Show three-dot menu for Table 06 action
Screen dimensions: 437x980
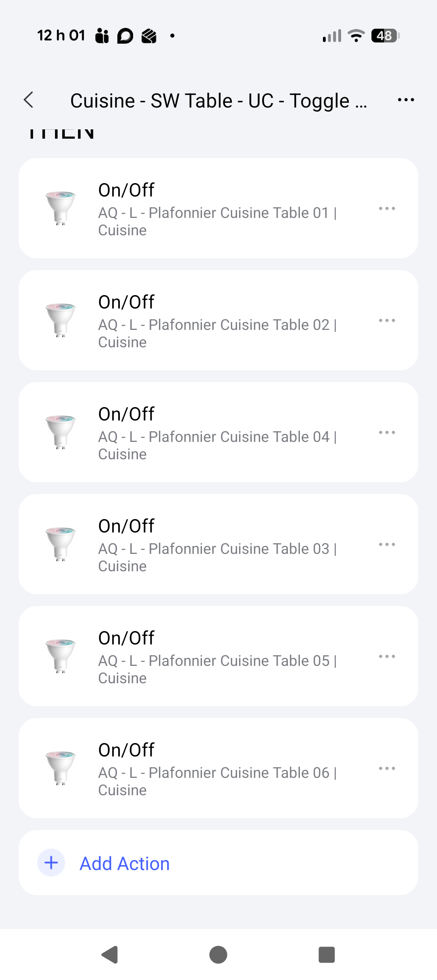point(387,769)
